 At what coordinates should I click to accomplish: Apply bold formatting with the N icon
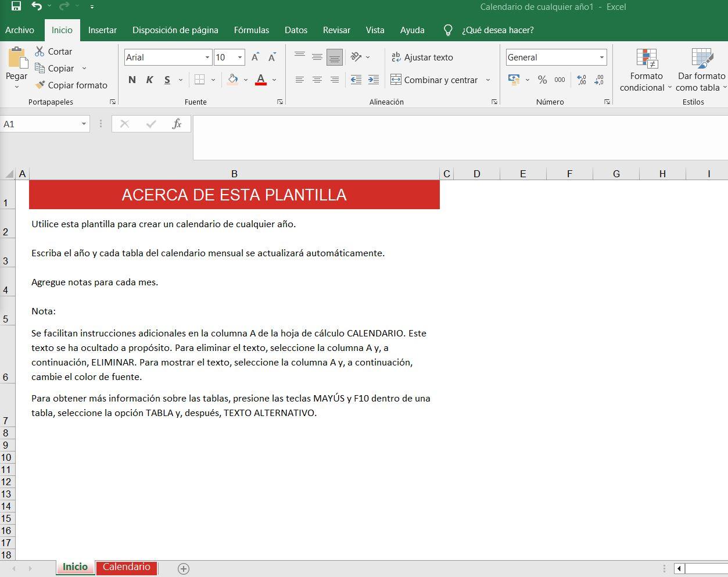click(131, 80)
